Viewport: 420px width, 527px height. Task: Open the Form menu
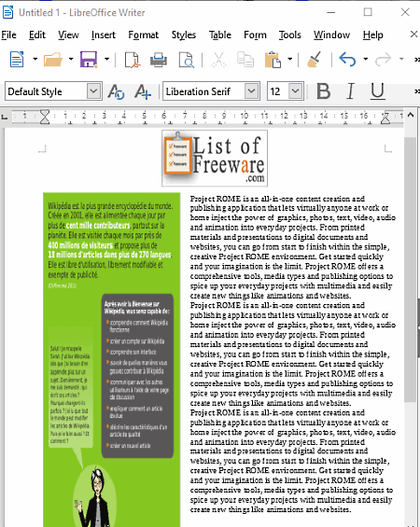(x=255, y=35)
